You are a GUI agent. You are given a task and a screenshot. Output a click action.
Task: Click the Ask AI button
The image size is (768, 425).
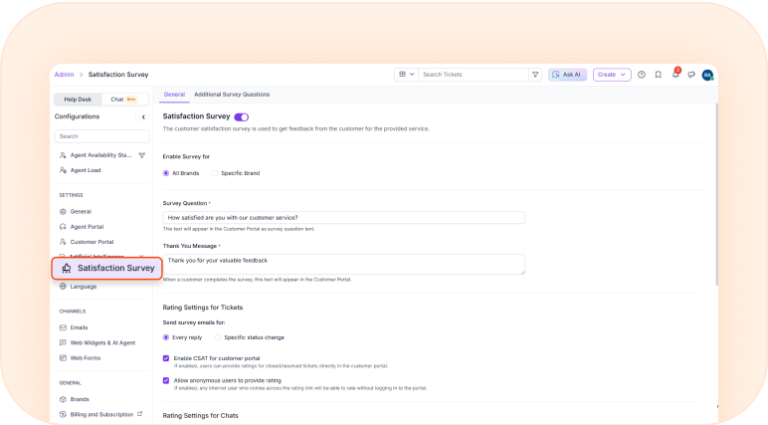567,74
